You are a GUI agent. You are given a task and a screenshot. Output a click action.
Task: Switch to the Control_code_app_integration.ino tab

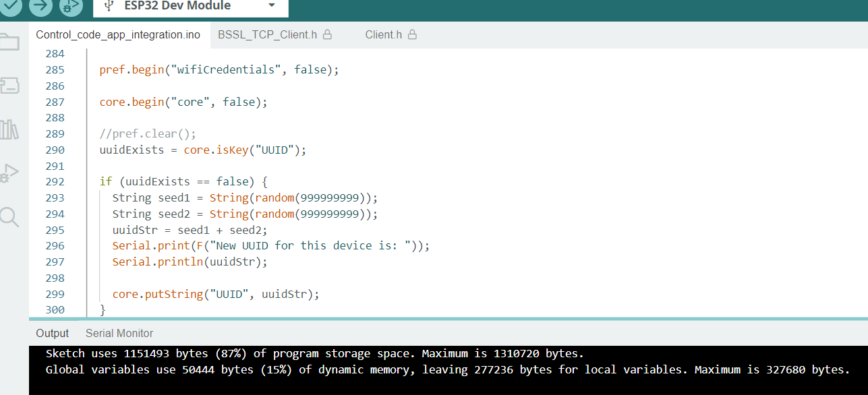point(117,35)
